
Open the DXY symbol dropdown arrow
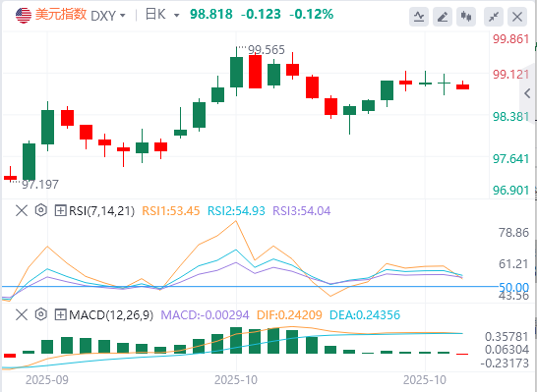point(123,16)
